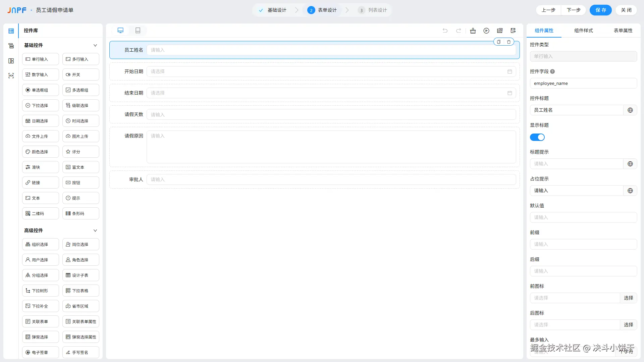Go to step 基础设计
Viewport: 644px width, 362px height.
[272, 10]
